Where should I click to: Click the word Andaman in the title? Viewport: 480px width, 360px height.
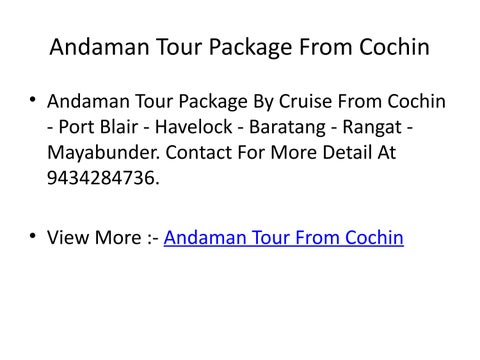[99, 47]
